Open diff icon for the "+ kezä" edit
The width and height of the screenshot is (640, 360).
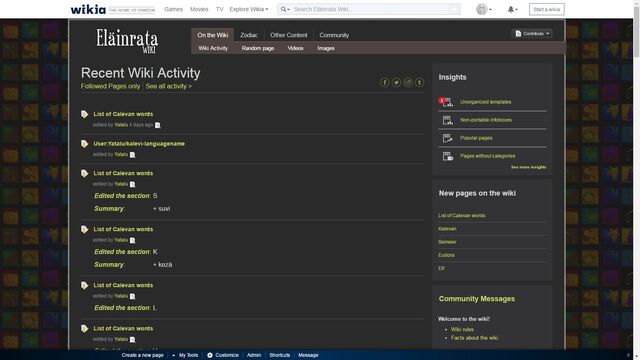coord(132,240)
